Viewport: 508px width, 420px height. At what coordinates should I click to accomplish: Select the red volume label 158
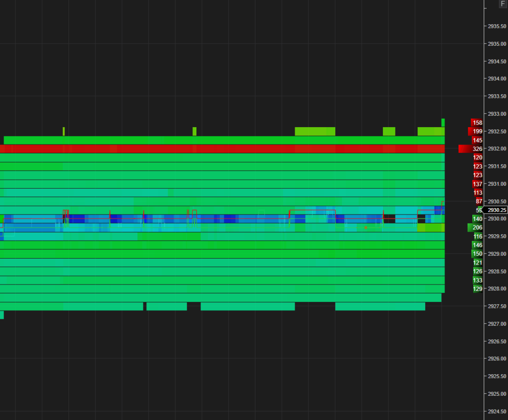click(x=477, y=123)
